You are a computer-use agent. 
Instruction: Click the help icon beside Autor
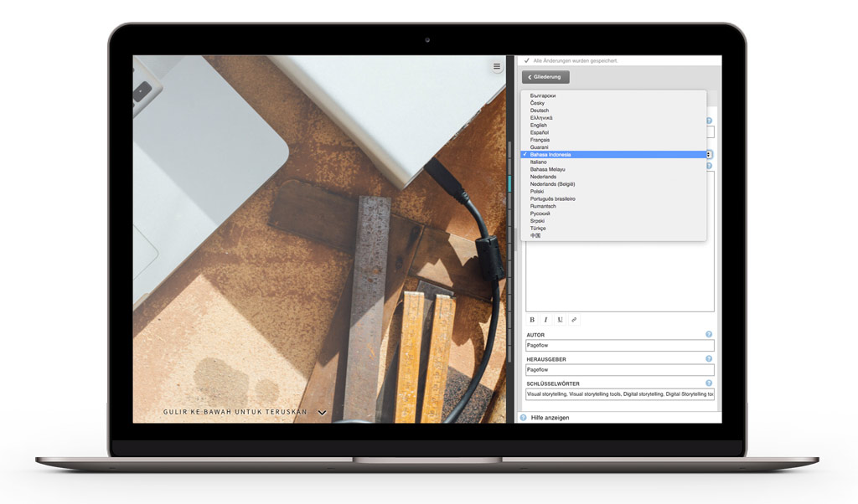click(709, 335)
